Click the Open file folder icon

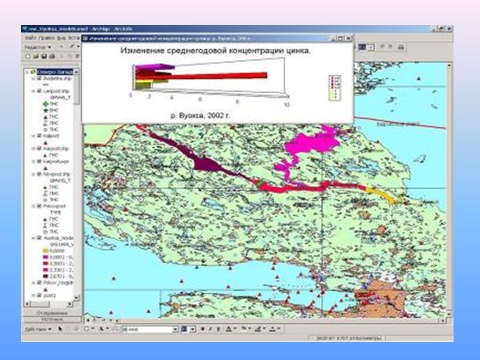pos(36,56)
